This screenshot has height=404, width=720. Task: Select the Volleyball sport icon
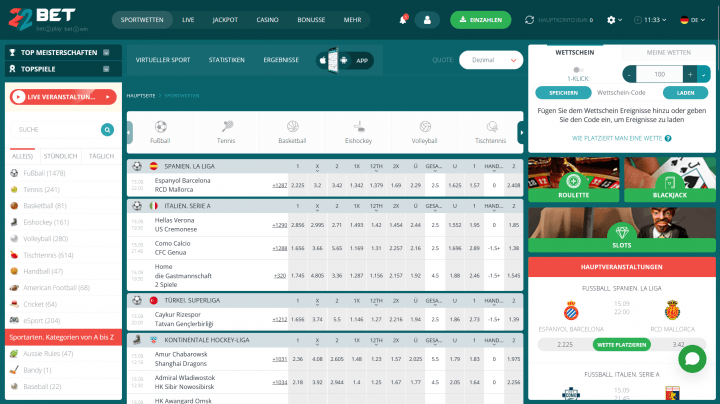pos(426,132)
